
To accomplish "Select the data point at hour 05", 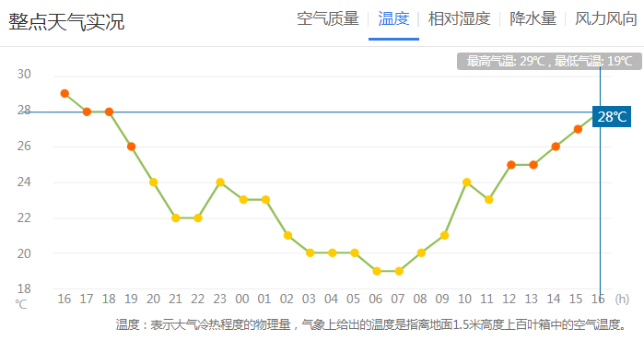I will point(355,253).
